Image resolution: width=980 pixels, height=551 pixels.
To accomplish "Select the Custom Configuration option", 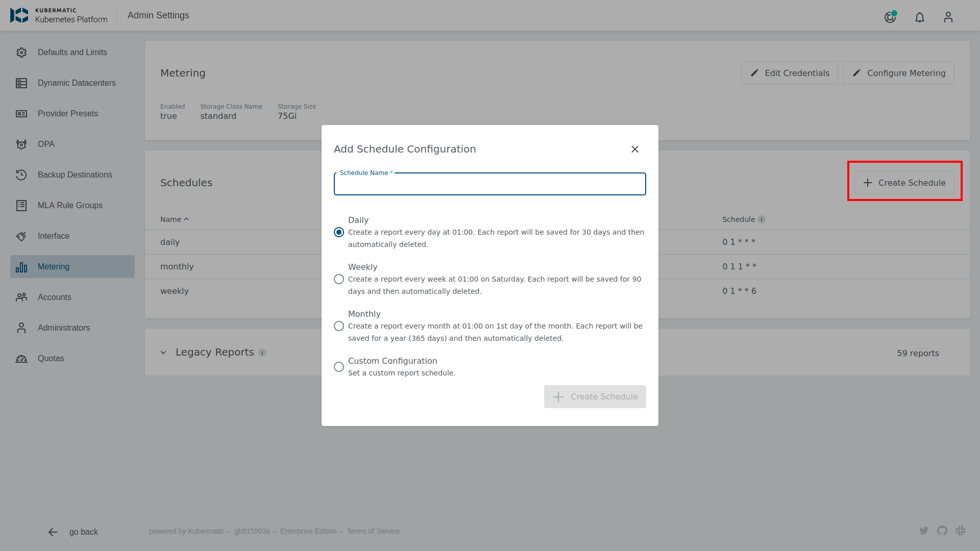I will pyautogui.click(x=339, y=367).
